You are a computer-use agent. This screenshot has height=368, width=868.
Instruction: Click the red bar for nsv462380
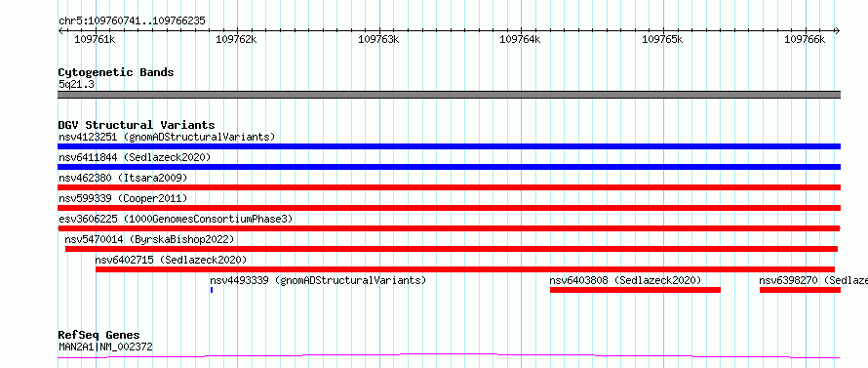click(x=449, y=187)
